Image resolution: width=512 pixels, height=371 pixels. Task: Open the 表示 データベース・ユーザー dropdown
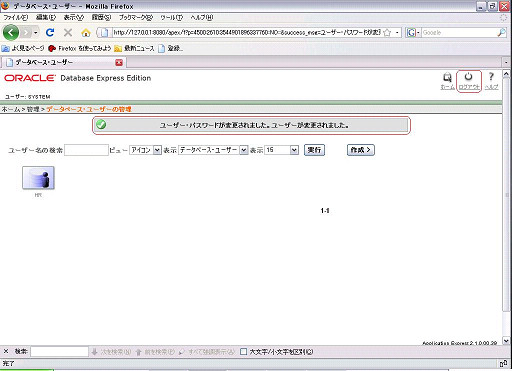tap(213, 150)
